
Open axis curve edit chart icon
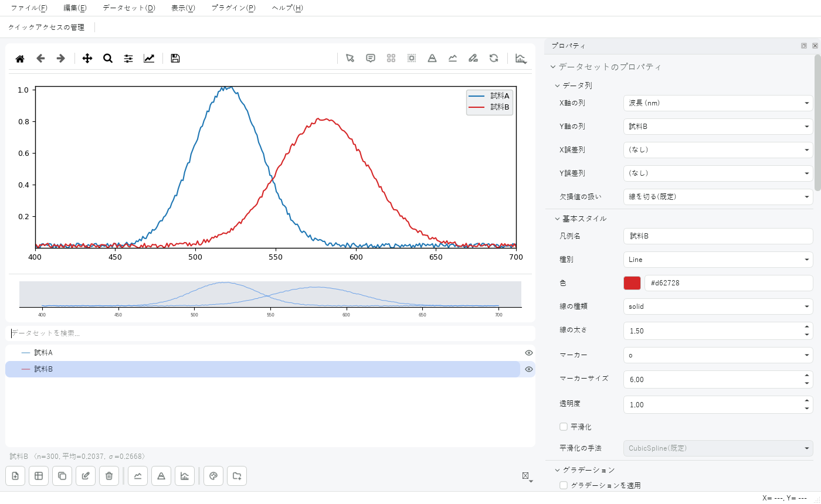(149, 59)
